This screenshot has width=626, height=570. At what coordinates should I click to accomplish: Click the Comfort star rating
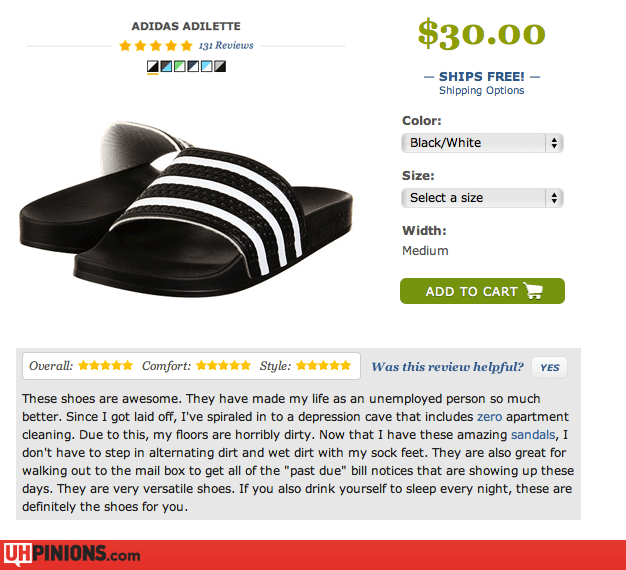click(x=223, y=366)
